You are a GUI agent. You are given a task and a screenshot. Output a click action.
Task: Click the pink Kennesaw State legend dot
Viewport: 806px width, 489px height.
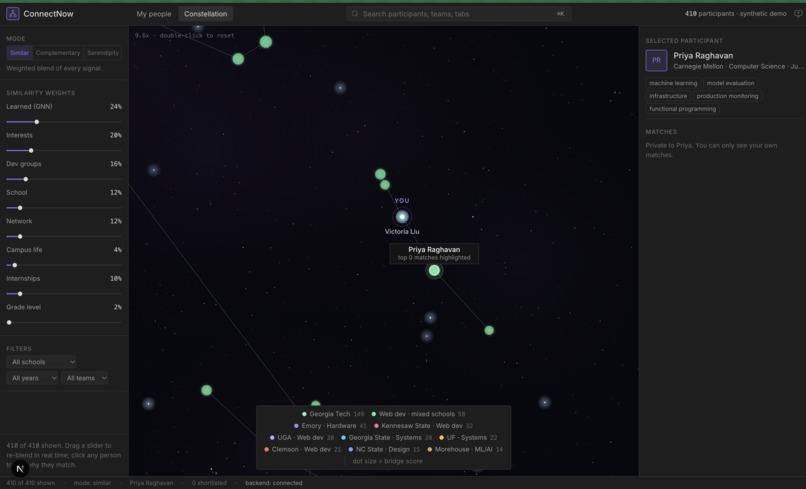(x=376, y=426)
